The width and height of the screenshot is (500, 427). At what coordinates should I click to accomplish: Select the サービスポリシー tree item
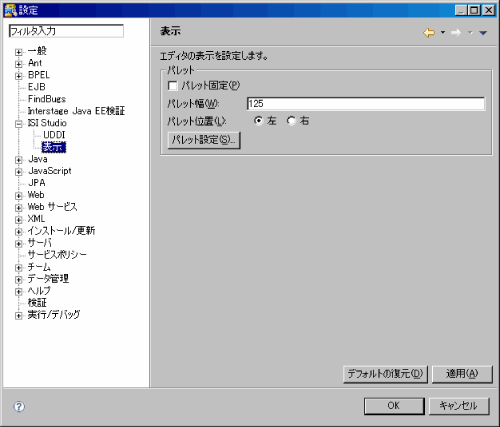coord(57,255)
